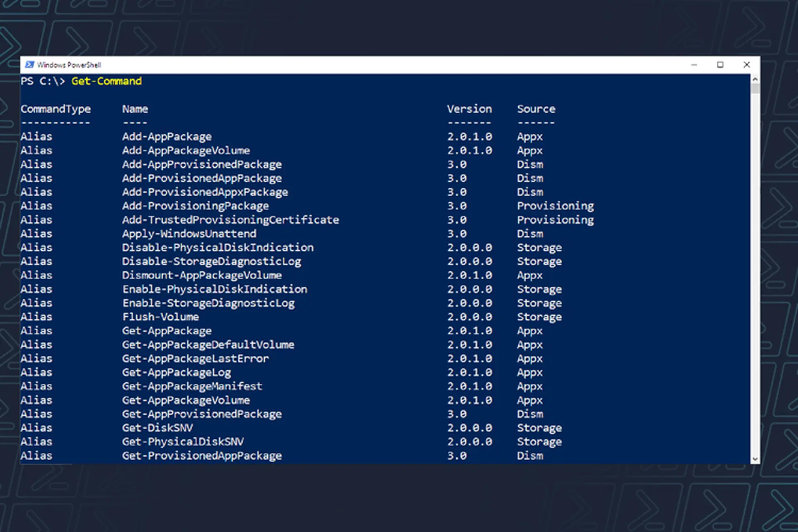Viewport: 798px width, 532px height.
Task: Click the 2.0.0.0 version for Get-DiskSNV
Action: pos(470,428)
